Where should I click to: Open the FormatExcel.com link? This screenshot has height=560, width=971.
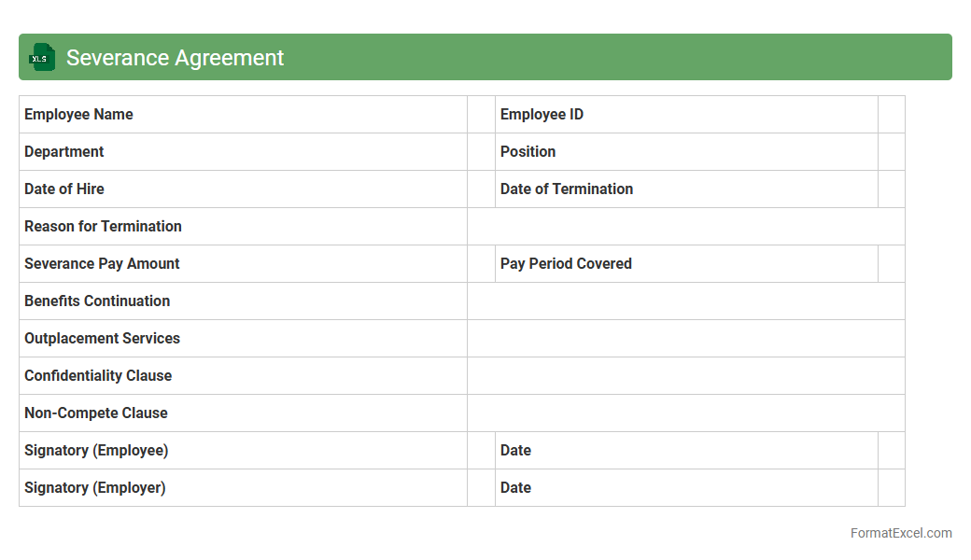900,533
